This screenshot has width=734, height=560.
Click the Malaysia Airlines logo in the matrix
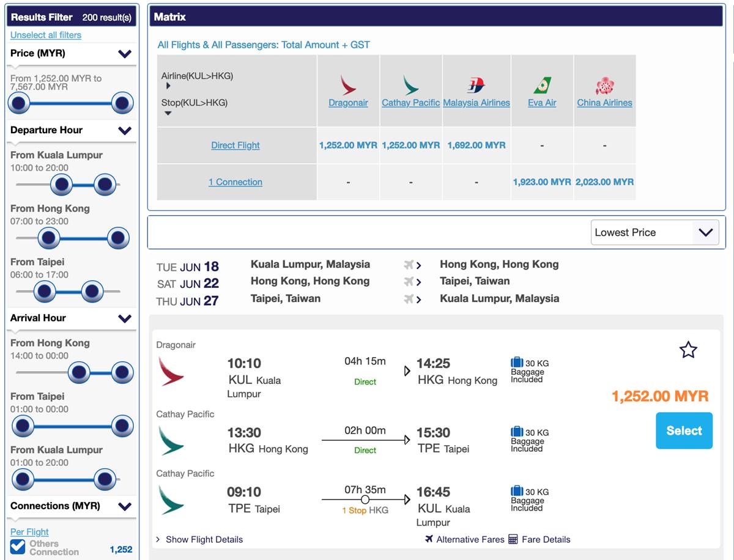point(476,85)
